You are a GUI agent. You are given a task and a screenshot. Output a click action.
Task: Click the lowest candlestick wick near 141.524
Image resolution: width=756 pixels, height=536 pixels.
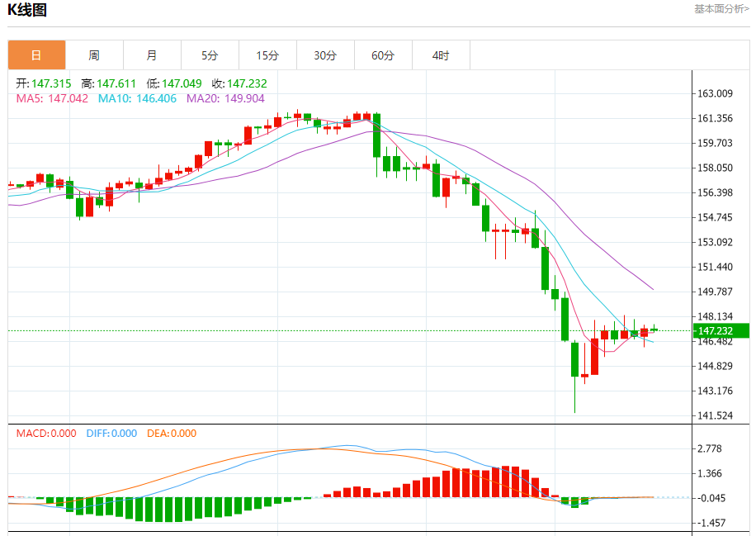pyautogui.click(x=574, y=396)
